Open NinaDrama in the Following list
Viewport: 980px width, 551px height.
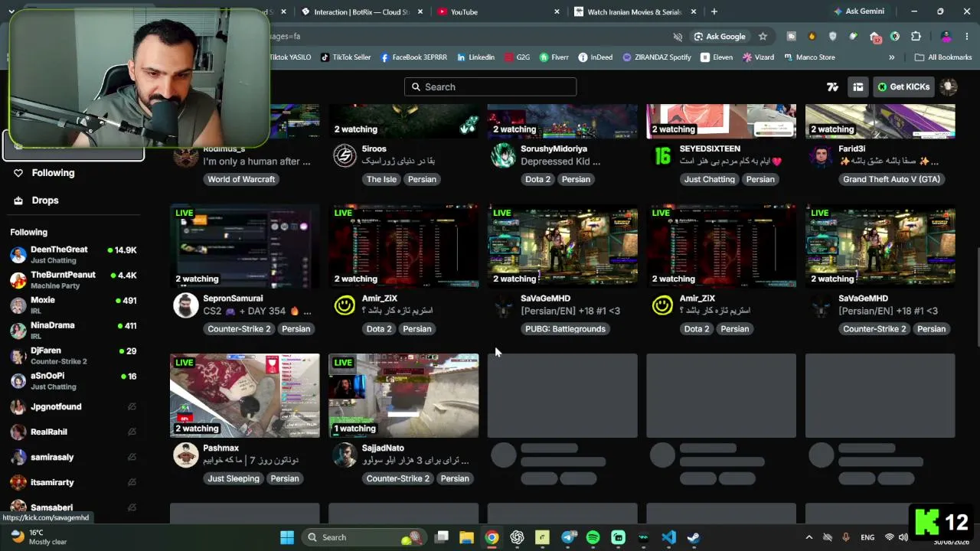tap(73, 331)
